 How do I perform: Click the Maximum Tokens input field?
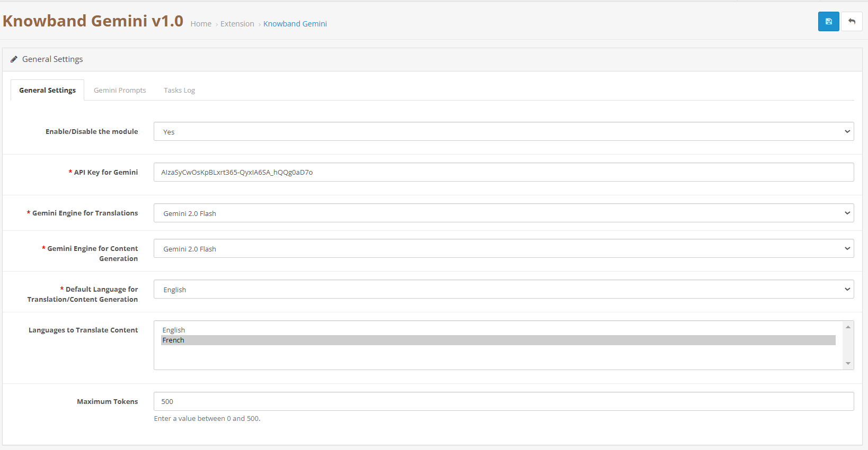tap(503, 401)
